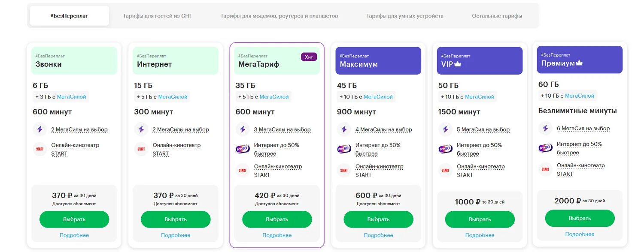Screen dimensions: 644x252
Task: Click the Хит badge on МегаТариф
Action: point(309,57)
